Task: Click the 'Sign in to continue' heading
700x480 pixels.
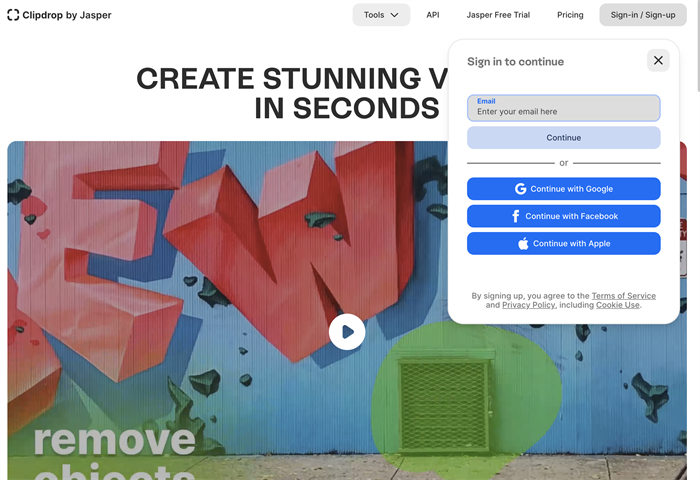Action: point(515,62)
